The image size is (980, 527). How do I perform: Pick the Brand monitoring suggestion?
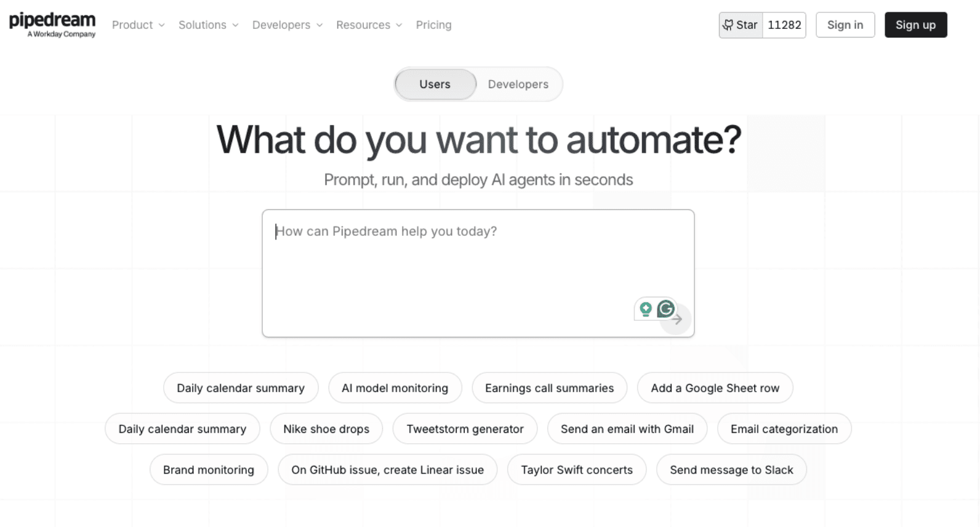click(x=209, y=470)
